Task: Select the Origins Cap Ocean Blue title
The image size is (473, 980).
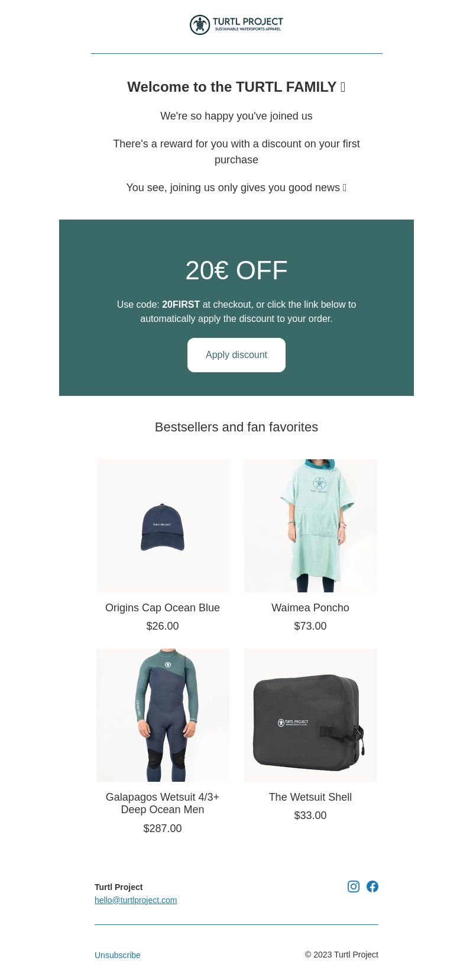Action: (x=163, y=608)
